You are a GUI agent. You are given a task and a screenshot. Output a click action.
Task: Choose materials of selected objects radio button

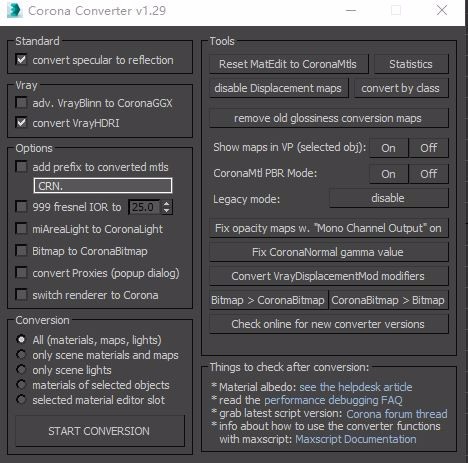point(21,385)
